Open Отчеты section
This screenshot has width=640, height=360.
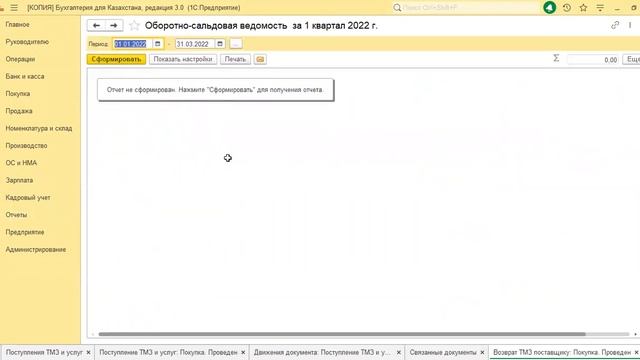click(16, 215)
